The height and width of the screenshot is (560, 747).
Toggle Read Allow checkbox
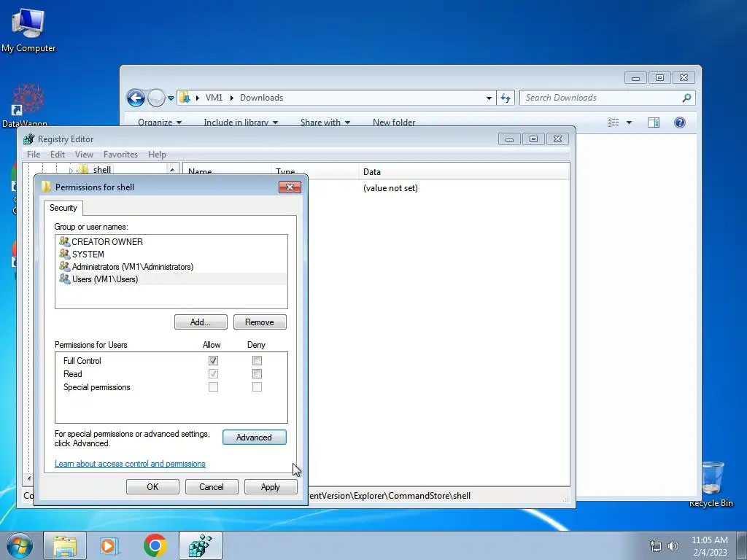tap(213, 374)
